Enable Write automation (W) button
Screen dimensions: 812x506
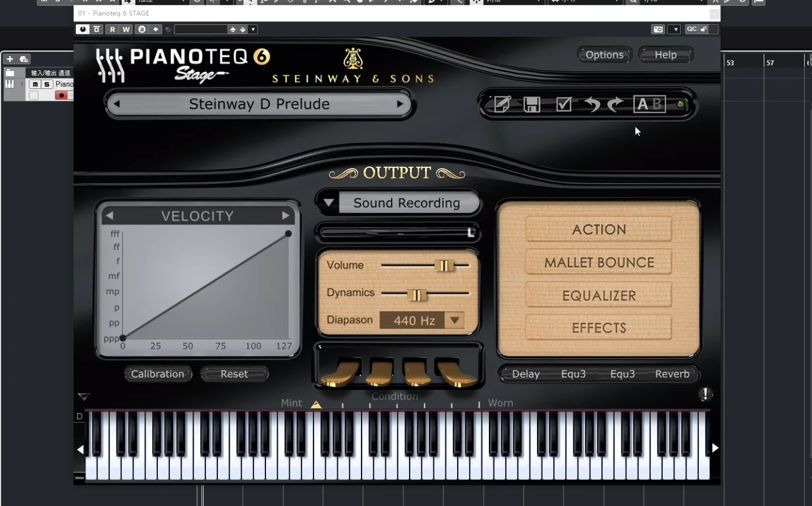pos(126,29)
